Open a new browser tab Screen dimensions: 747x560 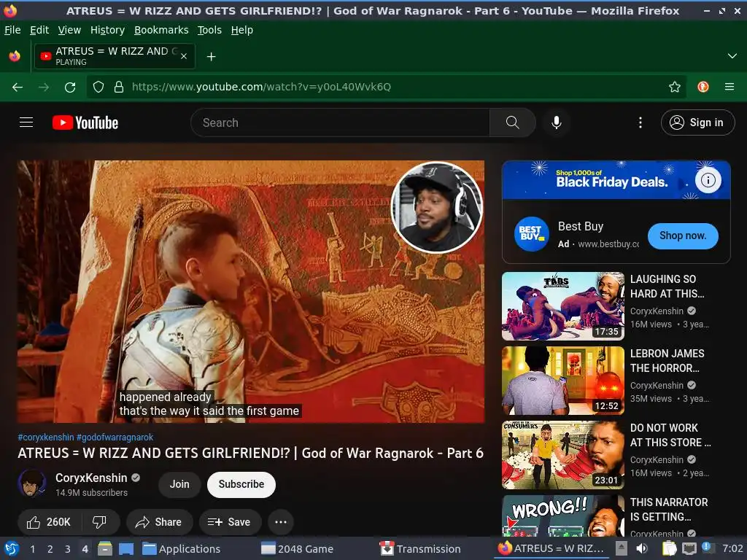(x=211, y=57)
